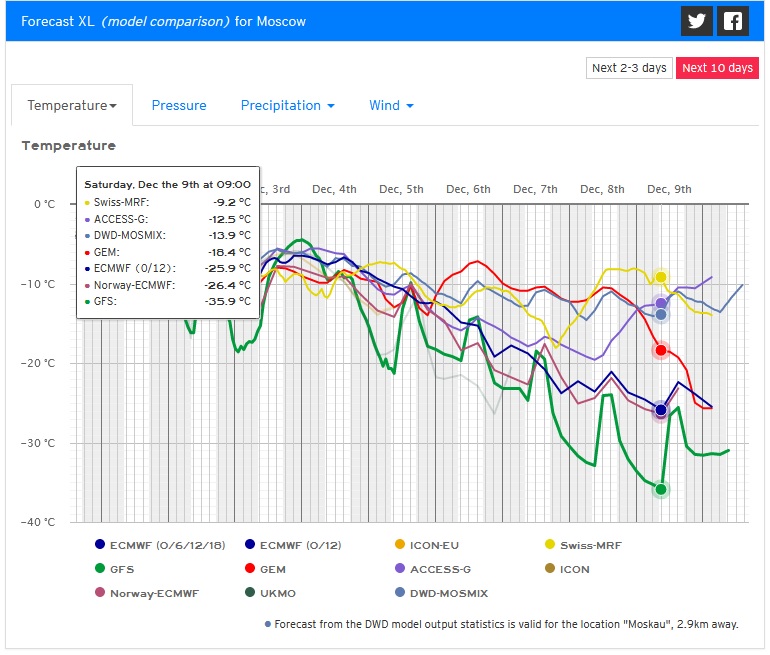The height and width of the screenshot is (655, 770).
Task: Click the -20 °C axis label
Action: pos(38,363)
